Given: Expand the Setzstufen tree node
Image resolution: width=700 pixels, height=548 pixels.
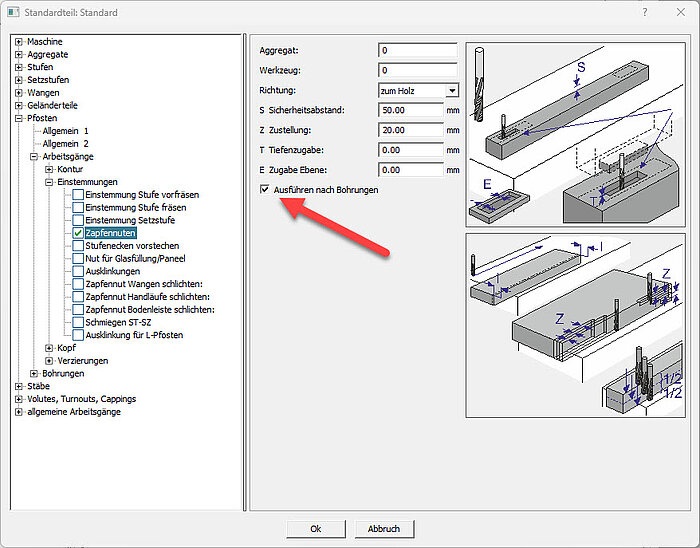Looking at the screenshot, I should 18,80.
